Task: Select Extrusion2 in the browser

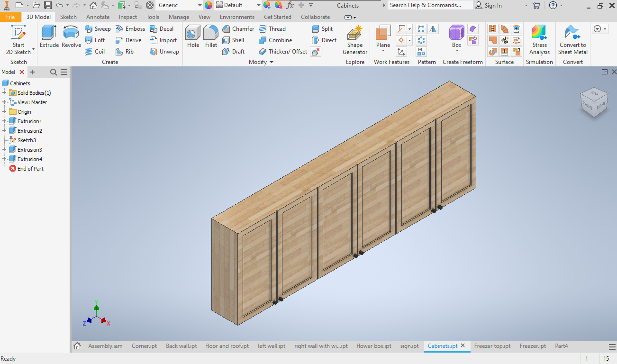Action: [26, 131]
